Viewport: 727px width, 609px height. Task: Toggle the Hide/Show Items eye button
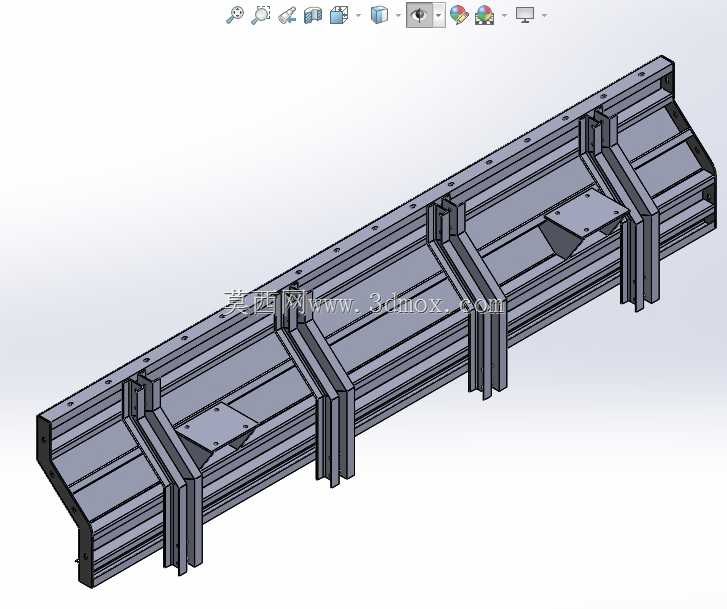pyautogui.click(x=420, y=15)
